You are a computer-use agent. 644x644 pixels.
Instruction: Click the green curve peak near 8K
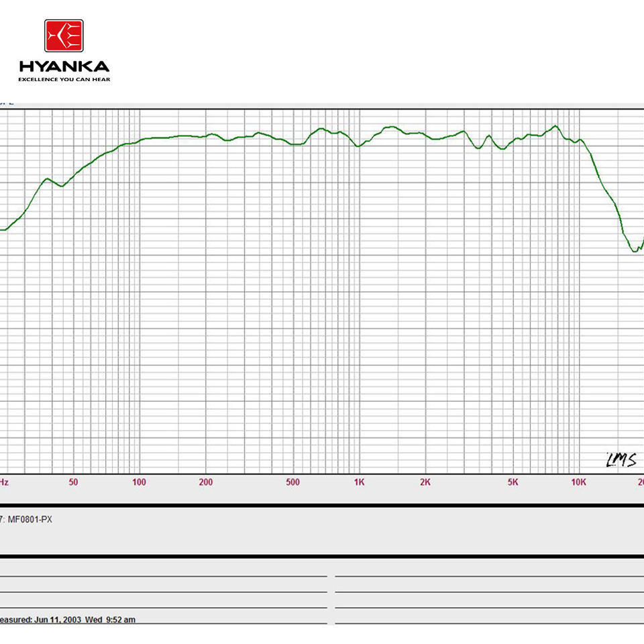(555, 126)
